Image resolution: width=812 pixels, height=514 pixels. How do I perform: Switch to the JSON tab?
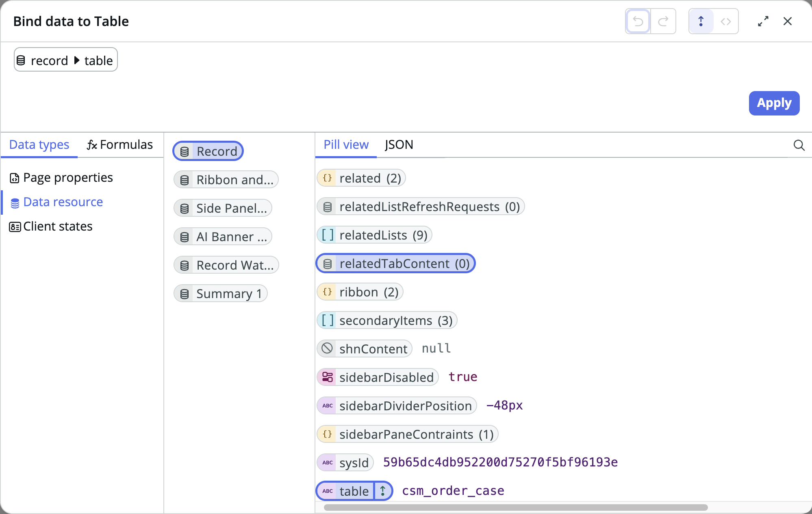[399, 145]
